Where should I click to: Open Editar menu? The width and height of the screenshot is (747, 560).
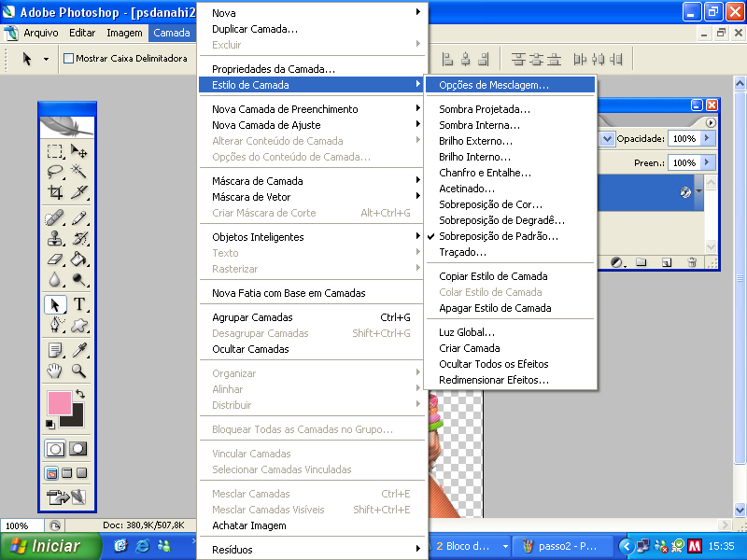tap(82, 33)
